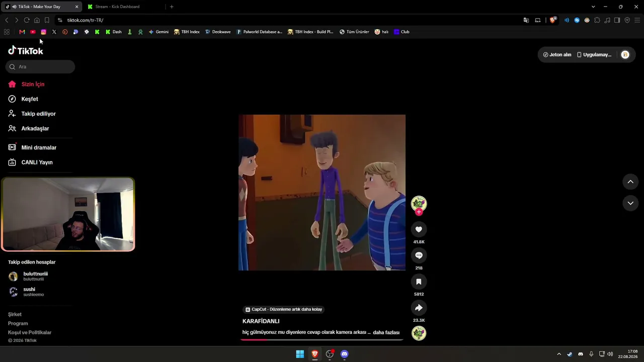Open the comments showing 218
The width and height of the screenshot is (644, 362).
pos(419,255)
